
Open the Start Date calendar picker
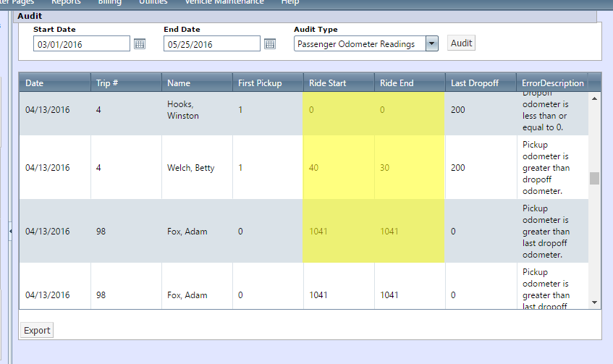140,44
